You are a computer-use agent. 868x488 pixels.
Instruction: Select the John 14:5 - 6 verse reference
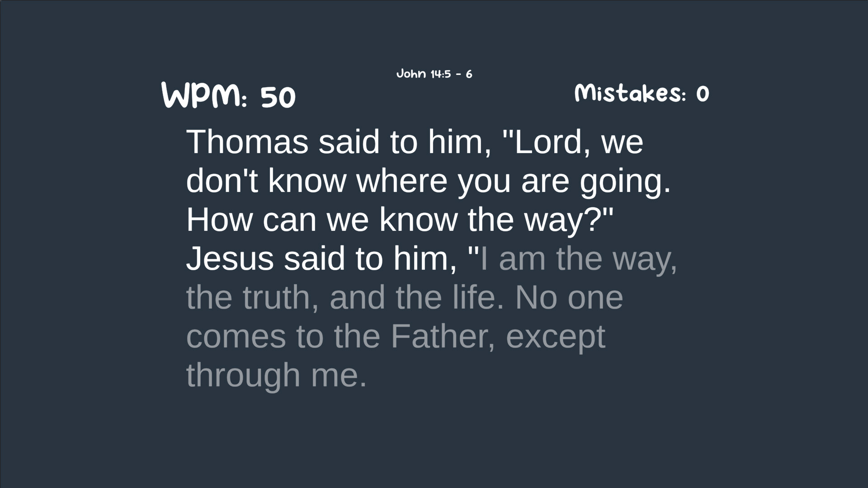pos(434,74)
